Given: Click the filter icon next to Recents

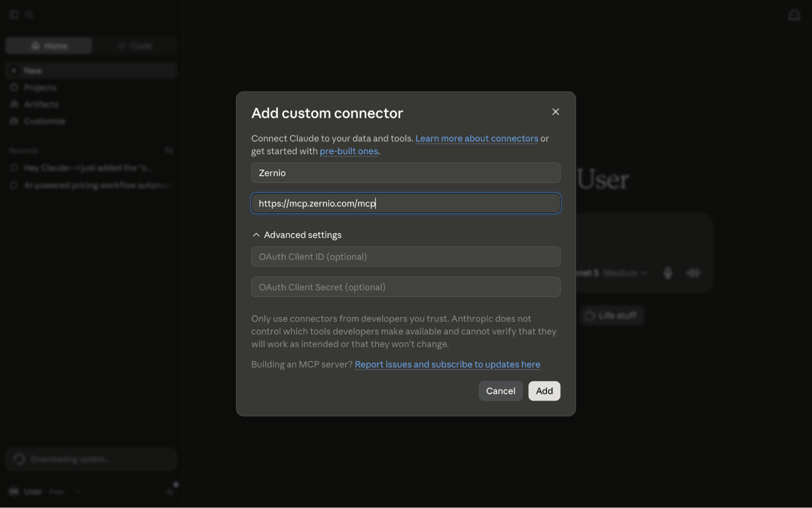Looking at the screenshot, I should click(169, 151).
